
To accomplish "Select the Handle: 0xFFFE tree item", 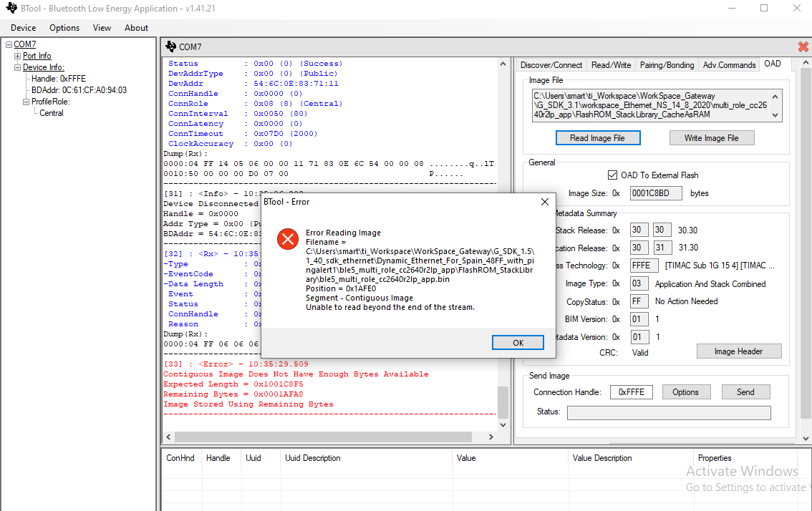I will click(59, 79).
